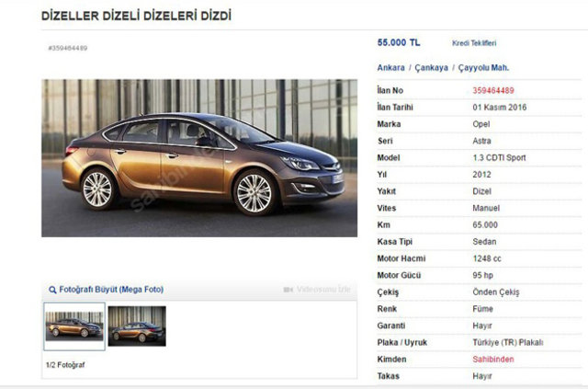Click the magnifier icon beside Fotoğrafı Büyüt

pos(52,290)
